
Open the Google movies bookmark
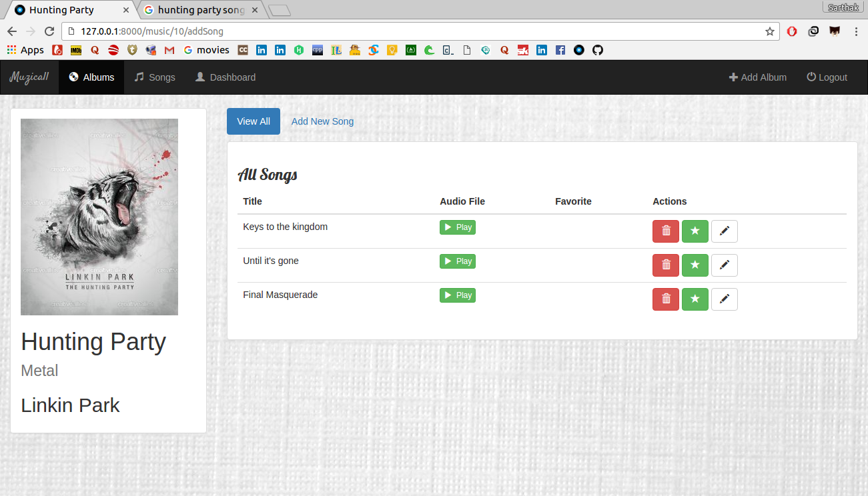pos(206,50)
